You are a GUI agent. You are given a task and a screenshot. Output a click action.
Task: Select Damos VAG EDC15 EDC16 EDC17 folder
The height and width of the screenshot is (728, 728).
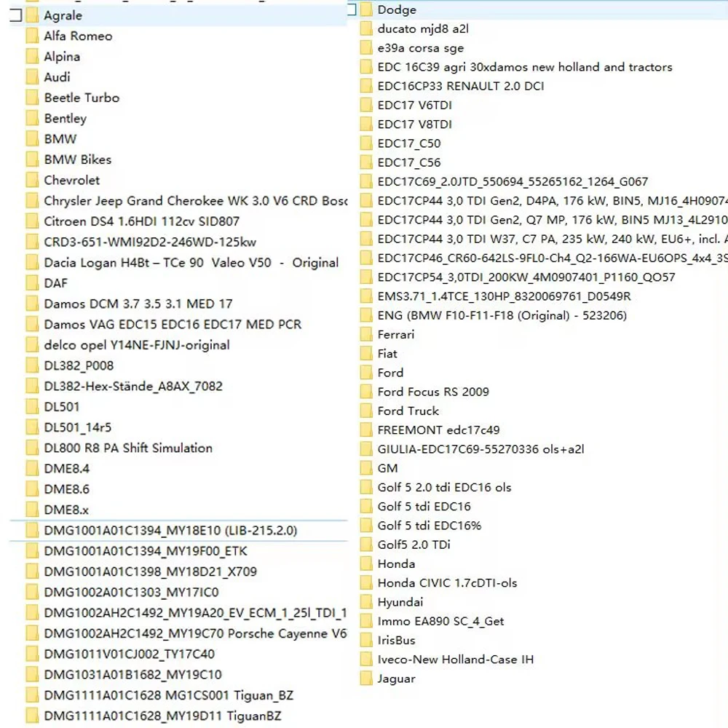click(x=173, y=324)
